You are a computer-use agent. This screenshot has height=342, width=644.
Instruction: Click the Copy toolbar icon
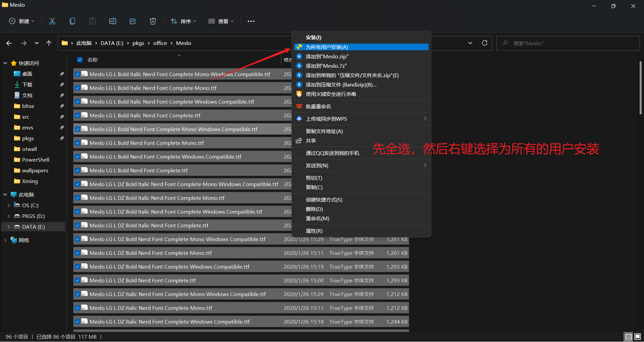click(72, 21)
